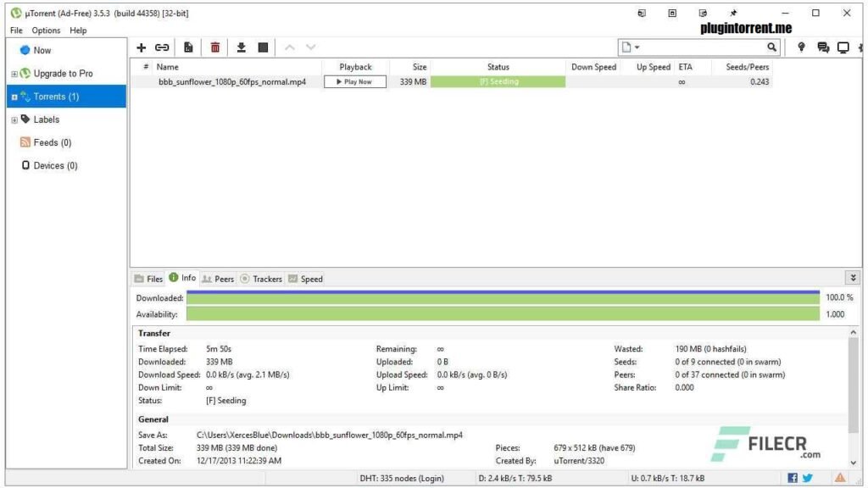Expand the Labels tree node
The width and height of the screenshot is (868, 488).
pyautogui.click(x=14, y=120)
